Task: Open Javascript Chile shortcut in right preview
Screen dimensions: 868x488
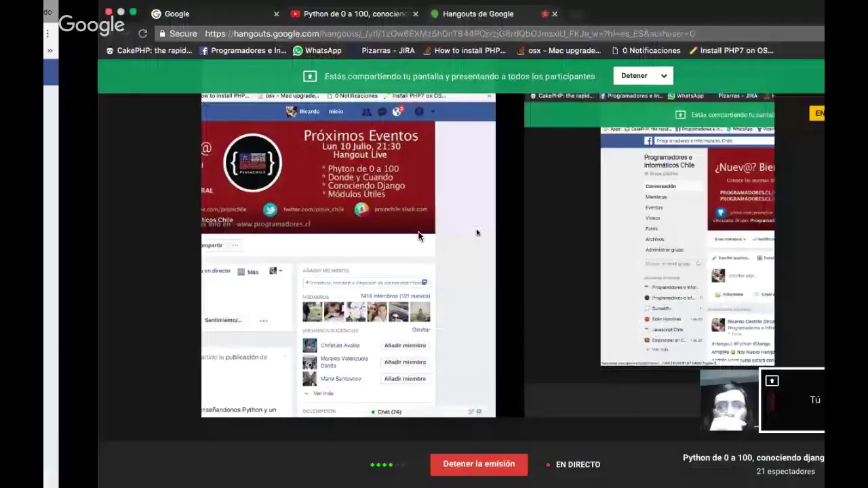Action: coord(667,329)
